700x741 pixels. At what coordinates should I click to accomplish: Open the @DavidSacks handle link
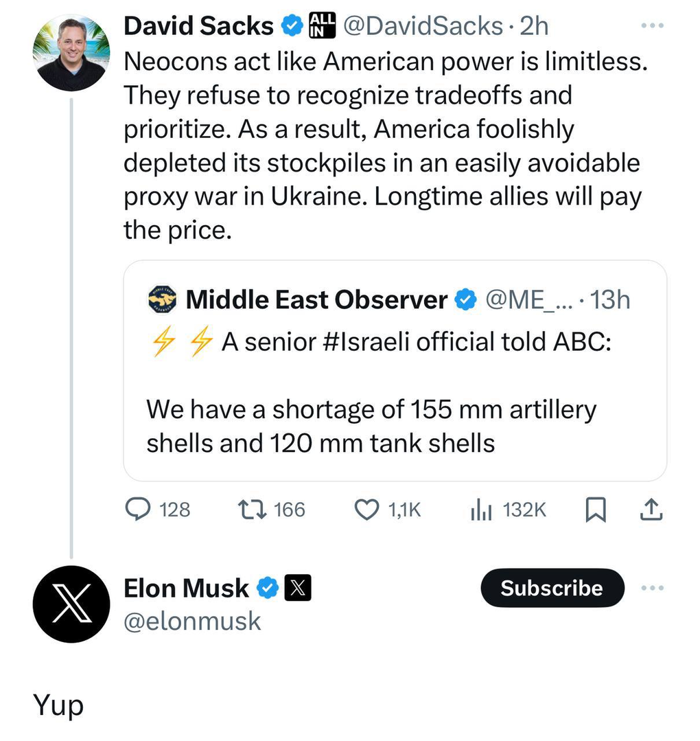pyautogui.click(x=422, y=26)
